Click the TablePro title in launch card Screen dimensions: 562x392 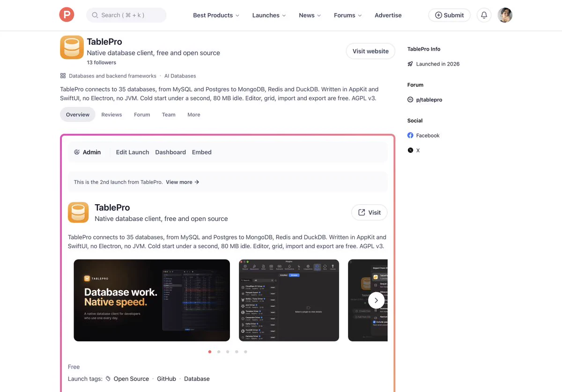[x=112, y=207]
